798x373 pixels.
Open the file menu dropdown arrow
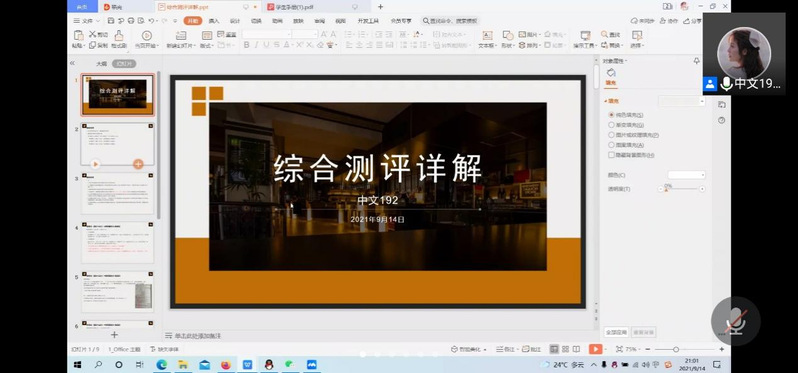coord(98,21)
